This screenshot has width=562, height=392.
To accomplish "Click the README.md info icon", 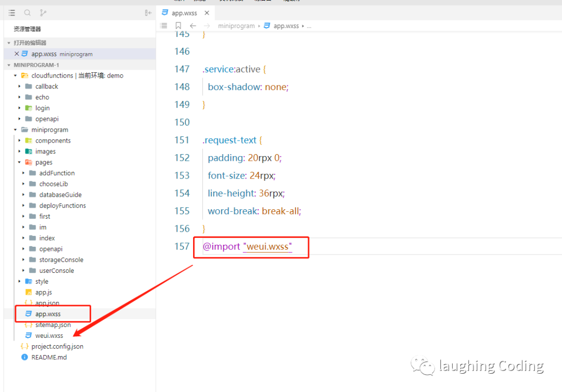I will pos(24,357).
